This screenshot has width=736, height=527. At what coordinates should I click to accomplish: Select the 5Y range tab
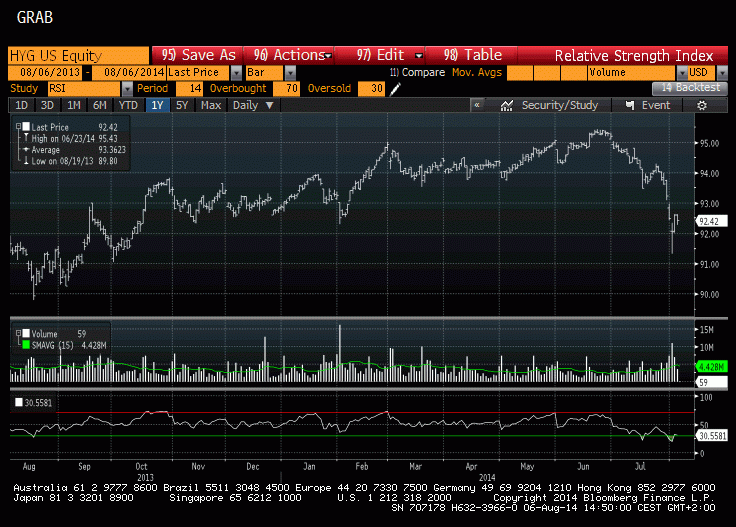[182, 105]
